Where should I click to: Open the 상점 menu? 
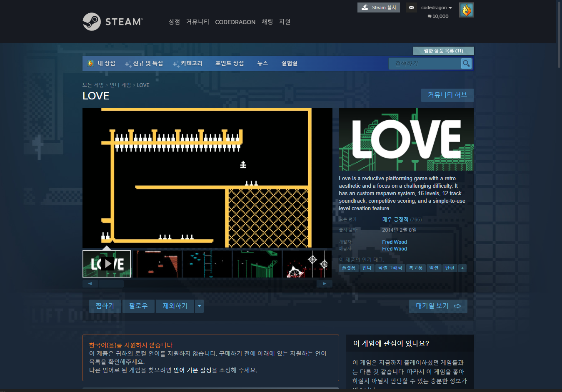(174, 22)
